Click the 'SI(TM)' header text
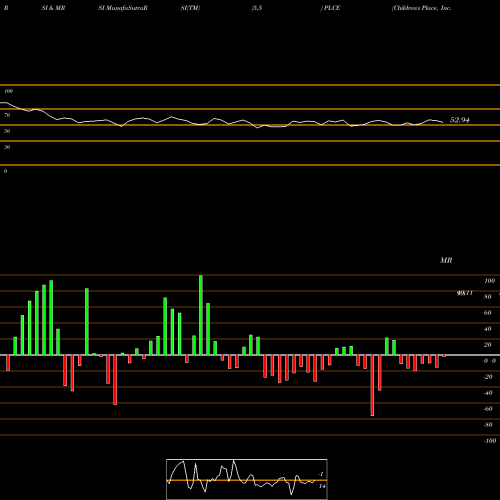This screenshot has width=500, height=500. (x=190, y=8)
